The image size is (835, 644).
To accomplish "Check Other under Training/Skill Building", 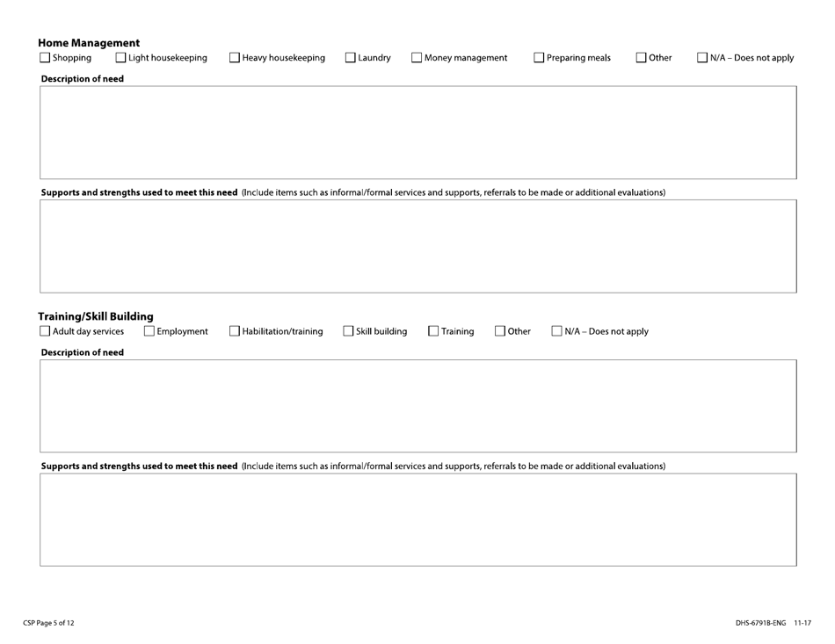I will tap(500, 331).
